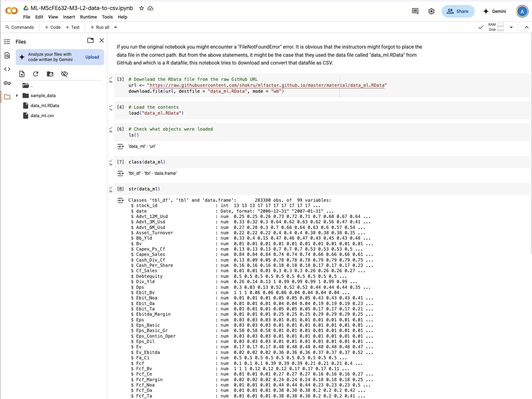Add a new Code cell
This screenshot has height=399, width=532.
pyautogui.click(x=53, y=27)
